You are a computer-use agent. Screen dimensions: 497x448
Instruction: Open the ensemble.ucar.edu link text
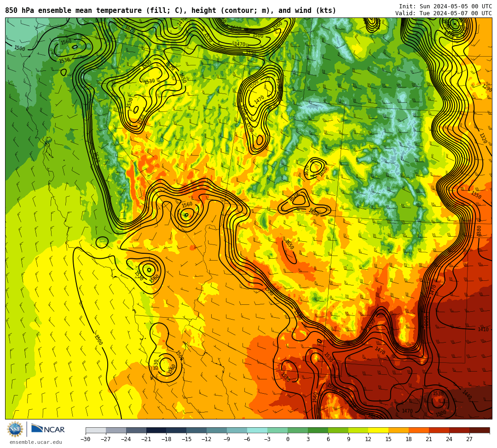(35, 442)
